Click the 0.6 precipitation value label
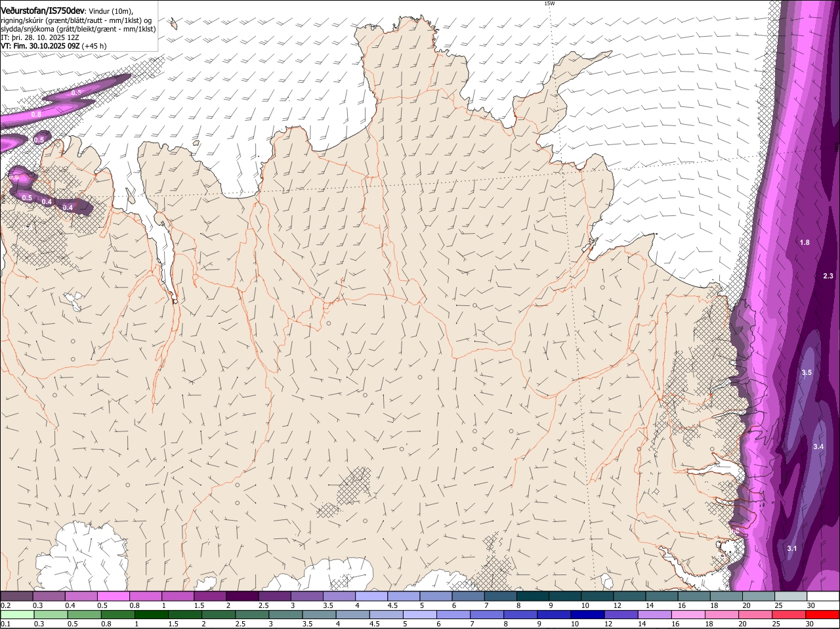 pos(14,177)
